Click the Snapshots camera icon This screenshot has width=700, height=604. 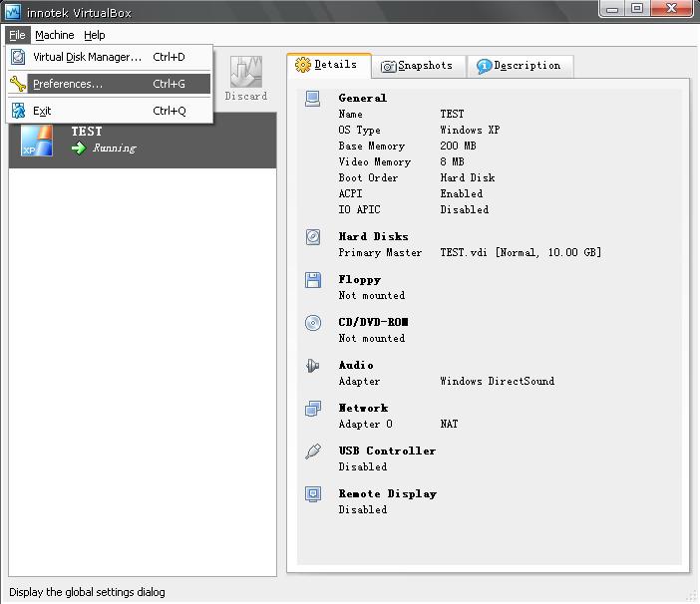point(389,67)
